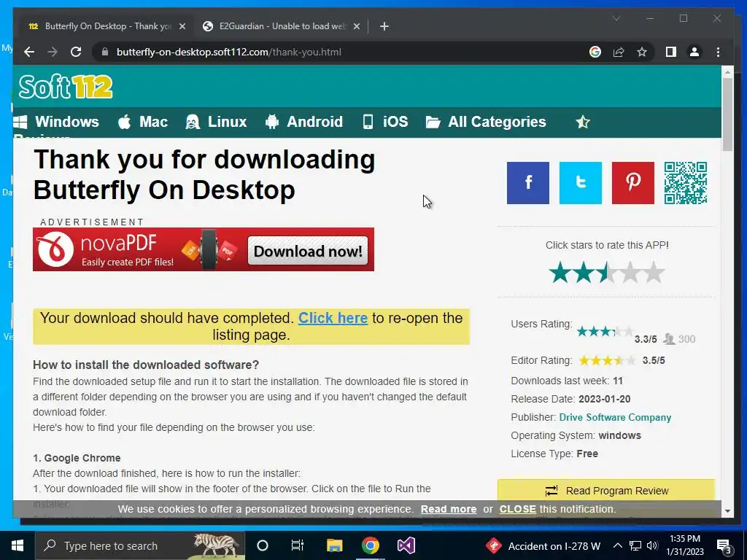Image resolution: width=747 pixels, height=560 pixels.
Task: Click the forward navigation arrow
Action: click(53, 52)
